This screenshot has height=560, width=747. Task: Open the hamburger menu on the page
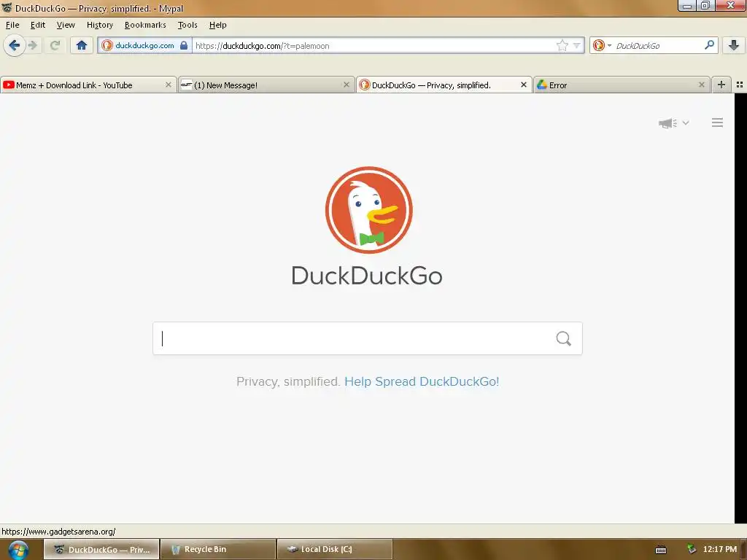(718, 122)
